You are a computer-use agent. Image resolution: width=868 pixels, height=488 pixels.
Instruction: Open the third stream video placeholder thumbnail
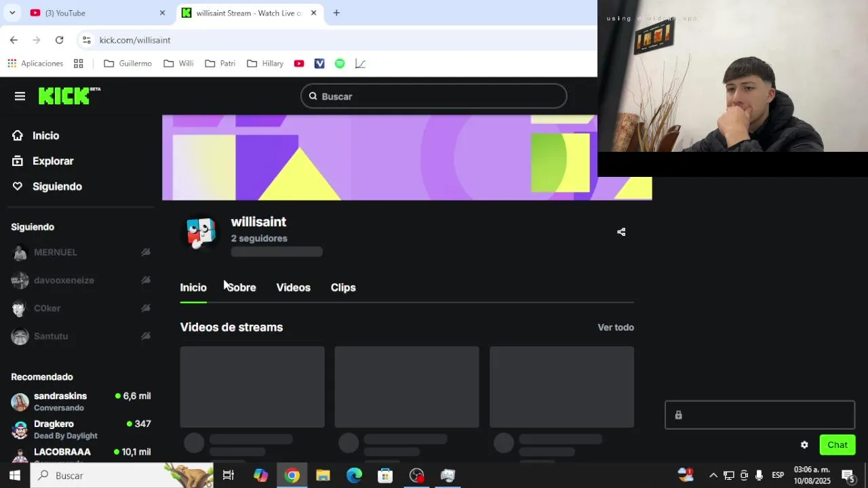point(561,387)
